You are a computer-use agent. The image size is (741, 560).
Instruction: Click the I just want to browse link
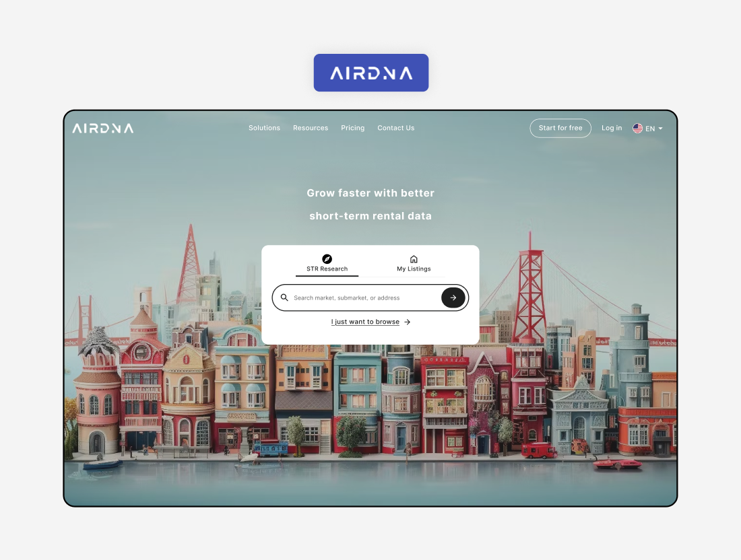(365, 322)
